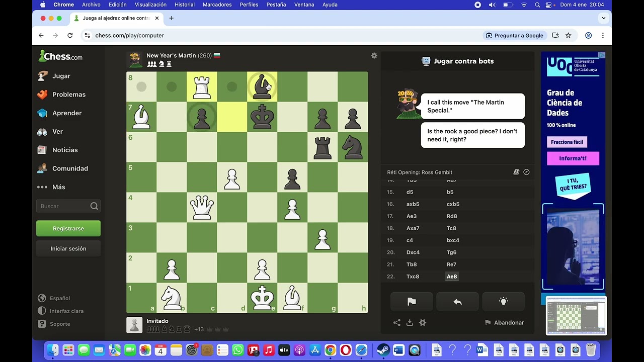Click the resign flag button under the move list
This screenshot has height=362, width=644.
412,302
